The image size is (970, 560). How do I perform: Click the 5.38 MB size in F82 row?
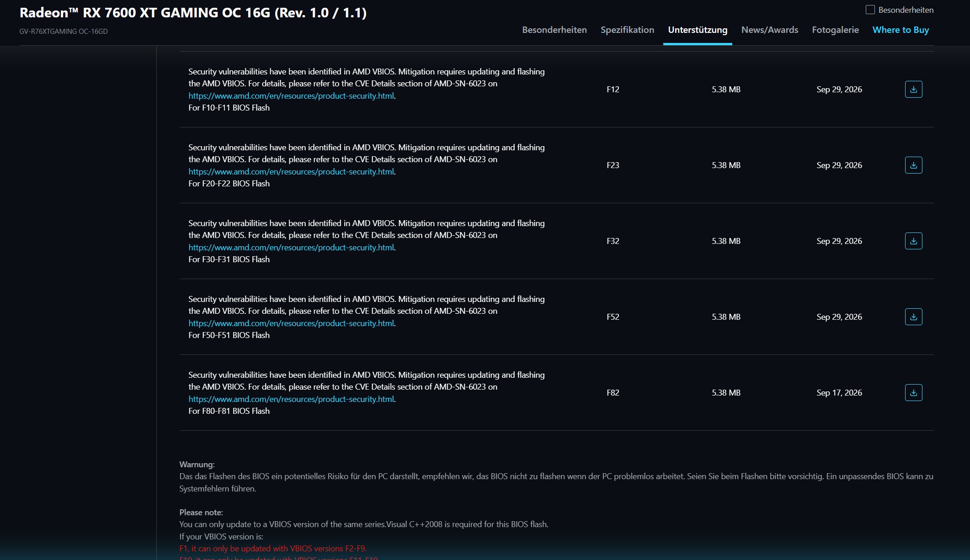point(726,392)
